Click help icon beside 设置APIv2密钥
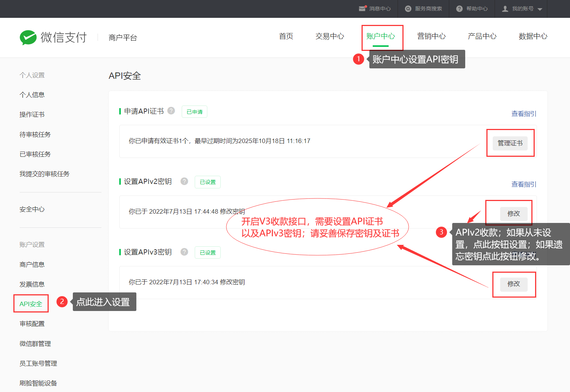Screen dimensions: 570x392 pos(184,181)
